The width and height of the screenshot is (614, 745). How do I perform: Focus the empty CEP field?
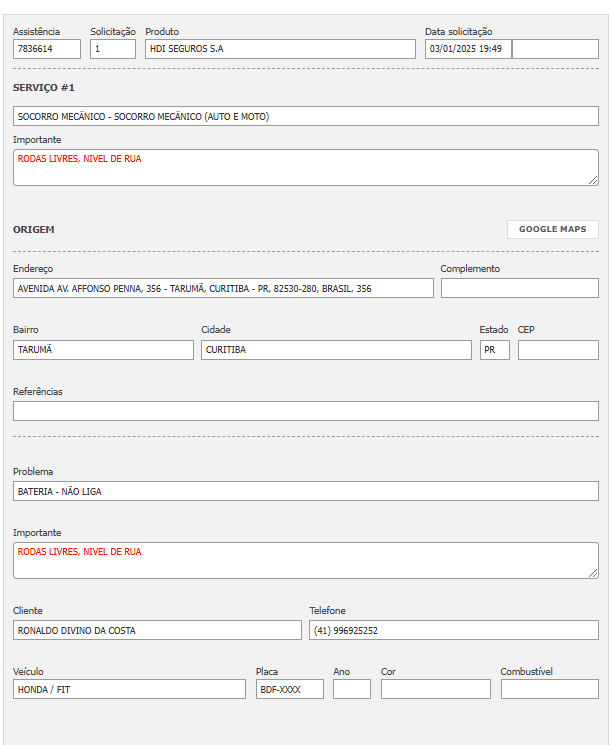click(x=557, y=350)
